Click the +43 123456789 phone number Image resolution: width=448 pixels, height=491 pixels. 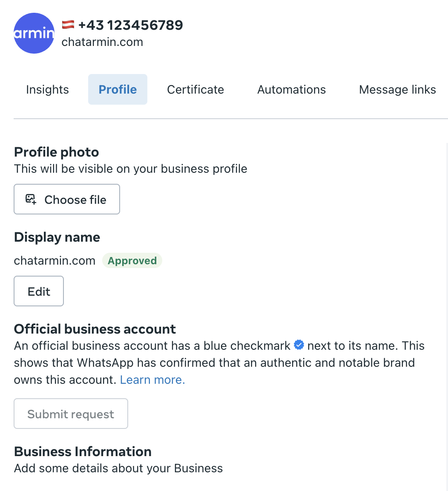pos(131,25)
